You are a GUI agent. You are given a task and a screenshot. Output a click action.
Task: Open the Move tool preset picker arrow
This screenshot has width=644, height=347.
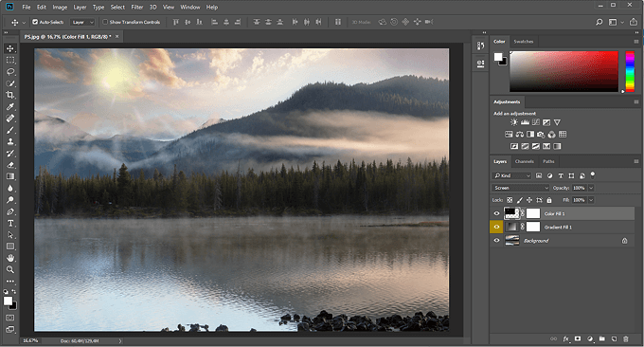(x=24, y=22)
